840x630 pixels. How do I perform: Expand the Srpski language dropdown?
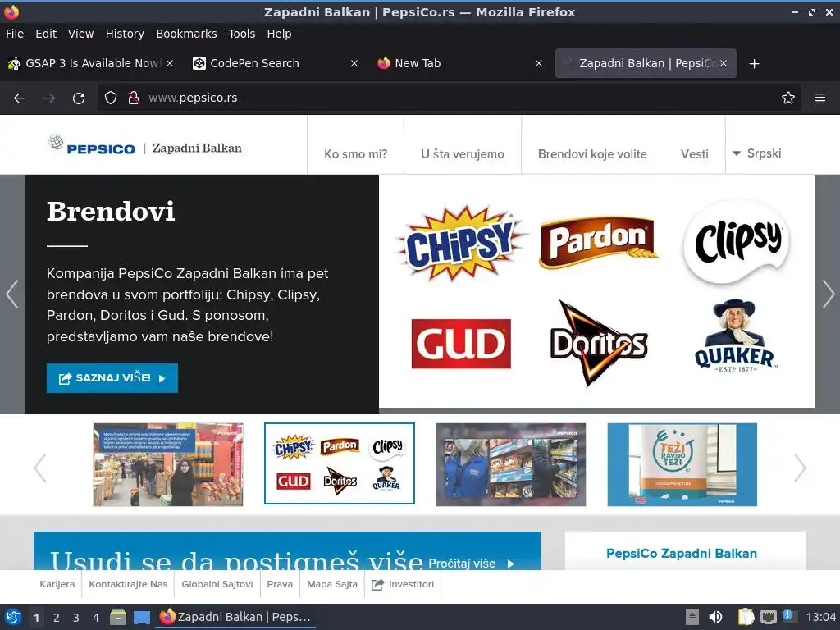[756, 153]
